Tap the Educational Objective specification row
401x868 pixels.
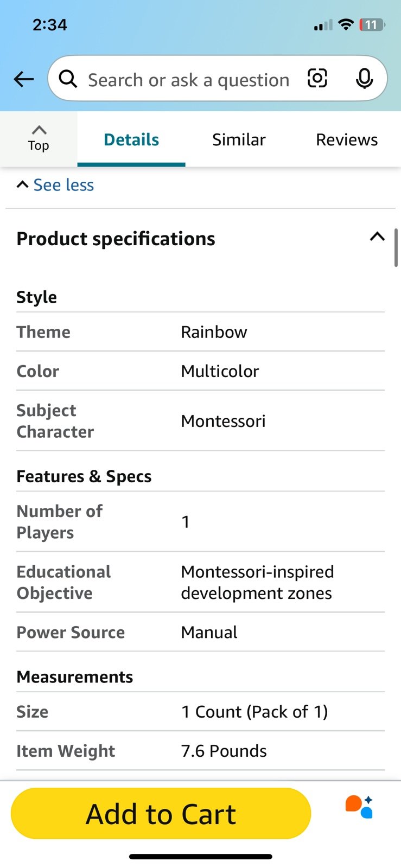click(x=200, y=582)
